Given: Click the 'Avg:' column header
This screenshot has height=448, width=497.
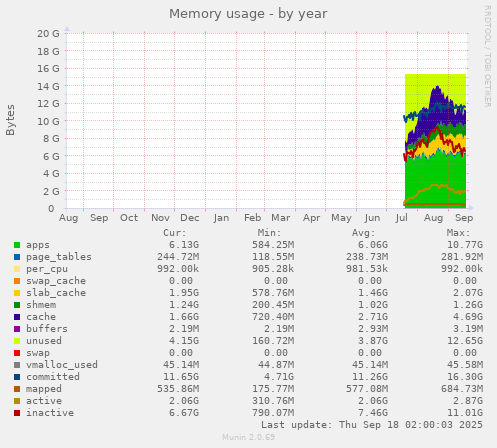Looking at the screenshot, I should [364, 233].
